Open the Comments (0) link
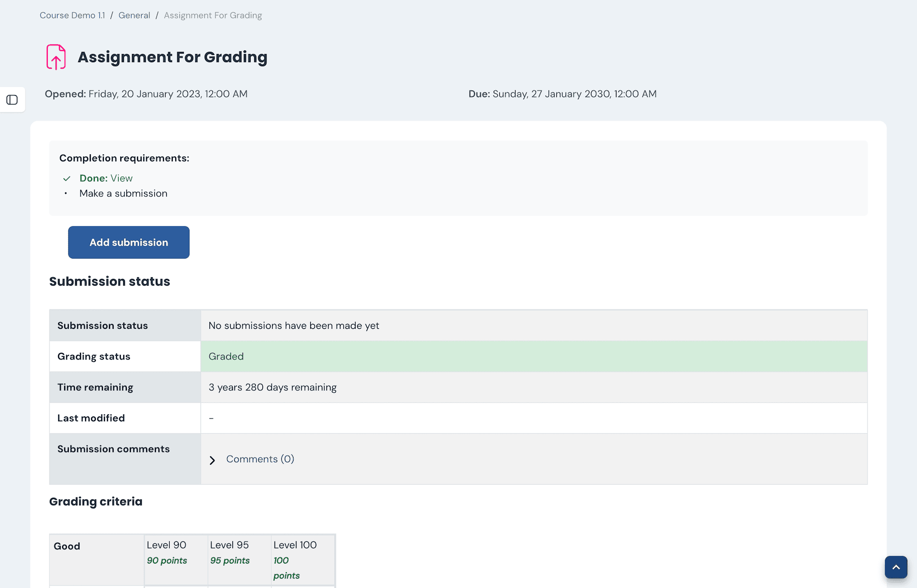 tap(260, 459)
